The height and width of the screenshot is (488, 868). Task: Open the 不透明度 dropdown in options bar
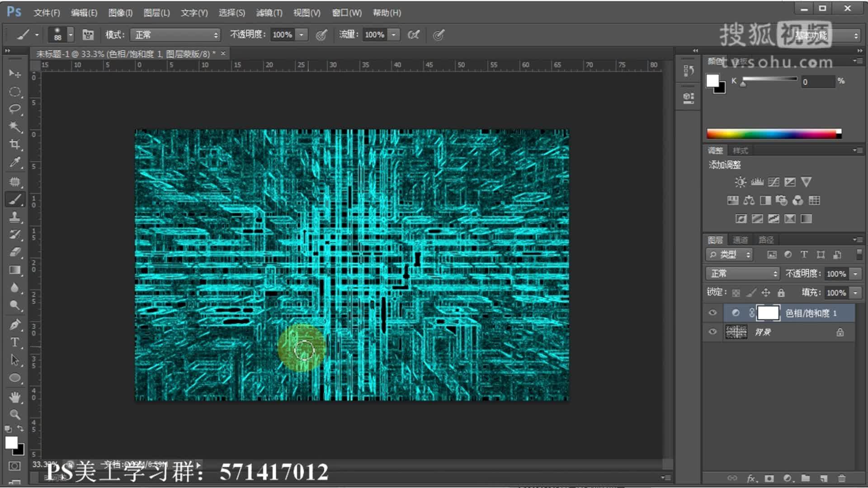tap(302, 34)
